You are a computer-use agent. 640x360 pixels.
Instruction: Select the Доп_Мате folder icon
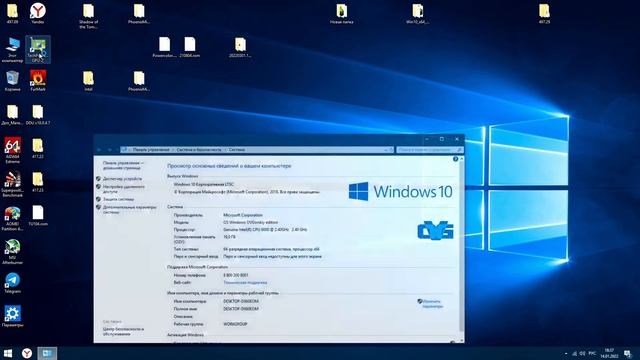click(x=12, y=114)
